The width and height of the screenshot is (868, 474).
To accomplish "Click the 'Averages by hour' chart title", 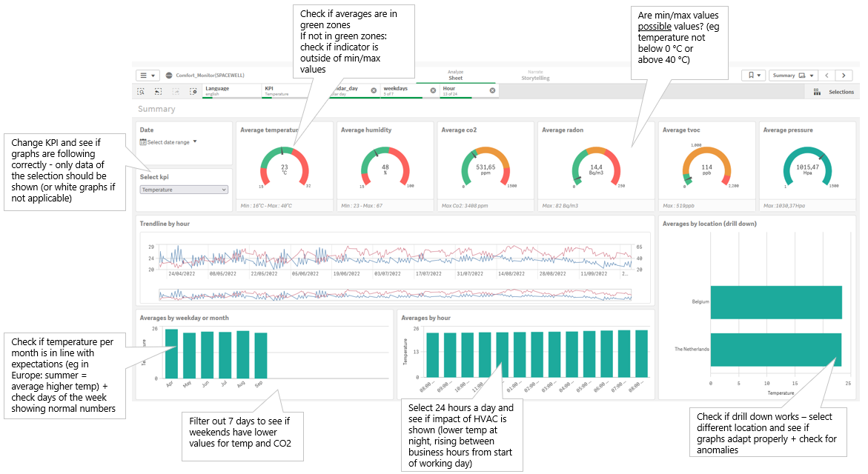I will (x=425, y=318).
